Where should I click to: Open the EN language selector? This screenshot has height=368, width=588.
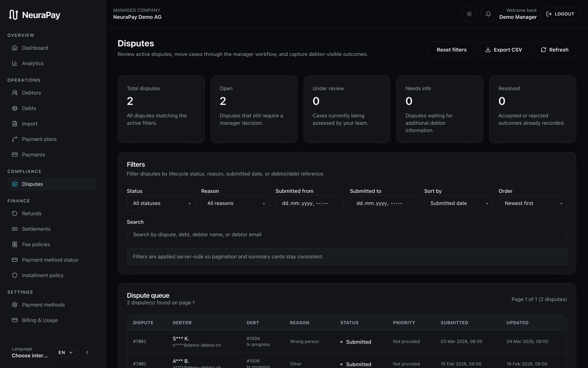66,352
